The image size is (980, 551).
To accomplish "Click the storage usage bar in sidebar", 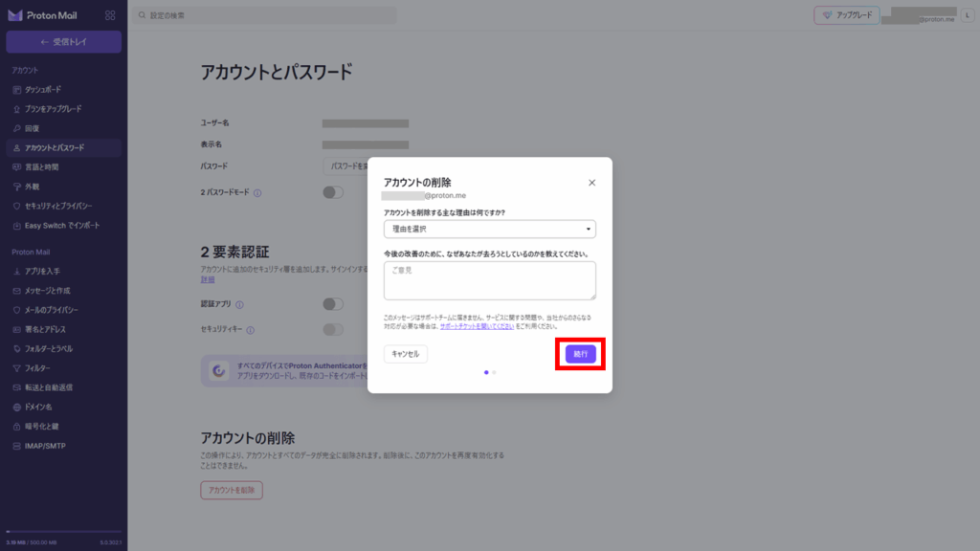I will (63, 531).
